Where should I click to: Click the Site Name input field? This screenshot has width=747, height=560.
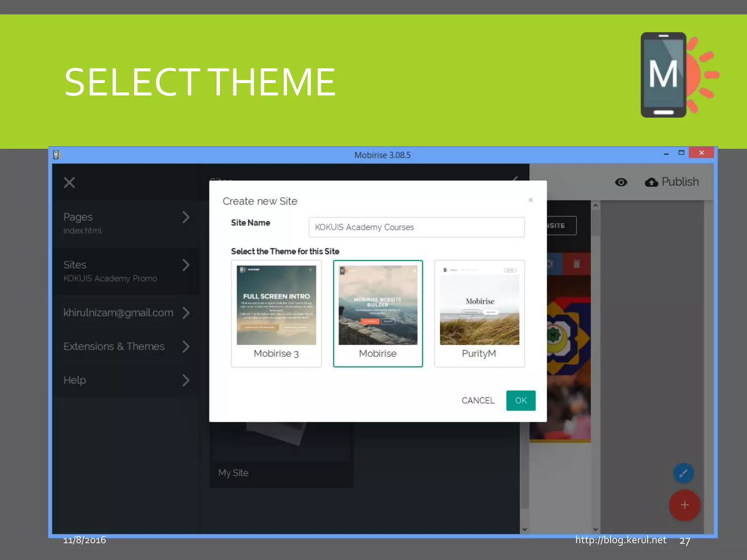point(417,227)
